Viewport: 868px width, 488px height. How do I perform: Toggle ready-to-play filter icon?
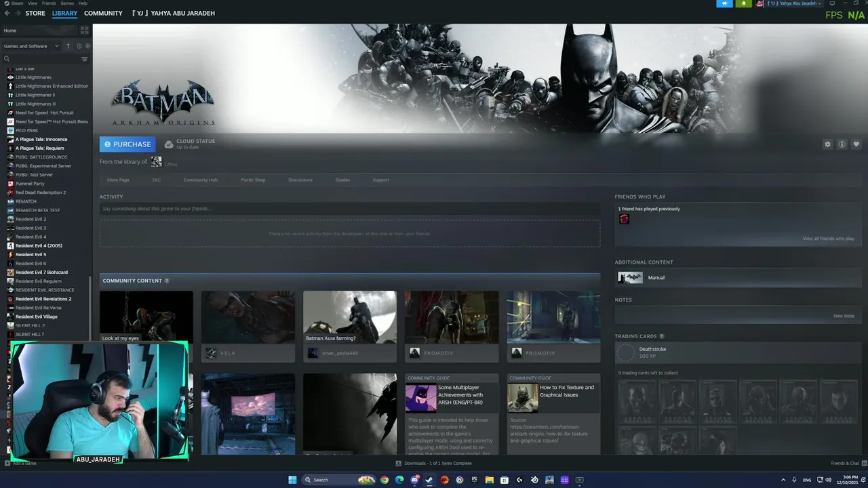click(x=87, y=46)
